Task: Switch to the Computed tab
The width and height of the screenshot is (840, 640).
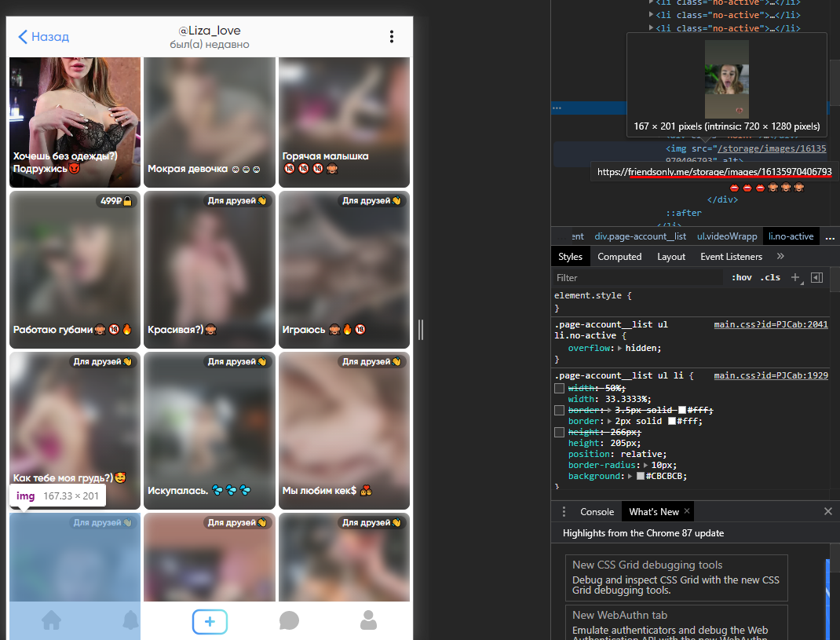Action: (619, 257)
